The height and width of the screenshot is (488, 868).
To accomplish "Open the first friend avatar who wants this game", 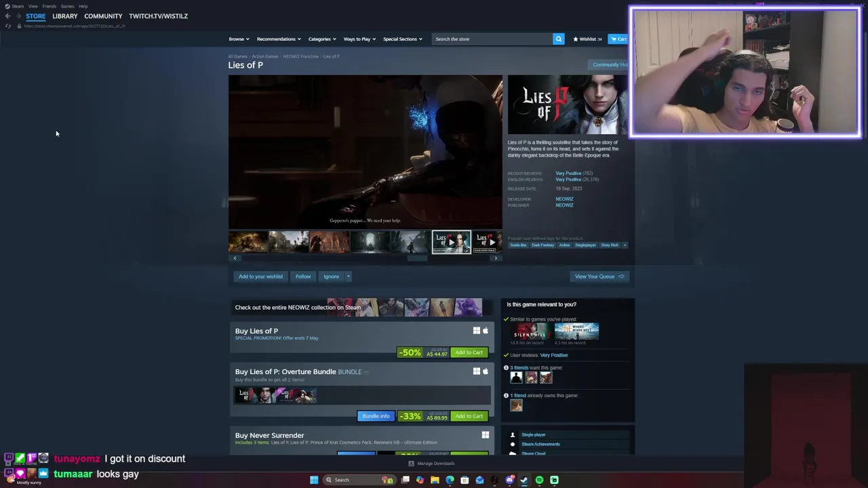I will [x=516, y=378].
